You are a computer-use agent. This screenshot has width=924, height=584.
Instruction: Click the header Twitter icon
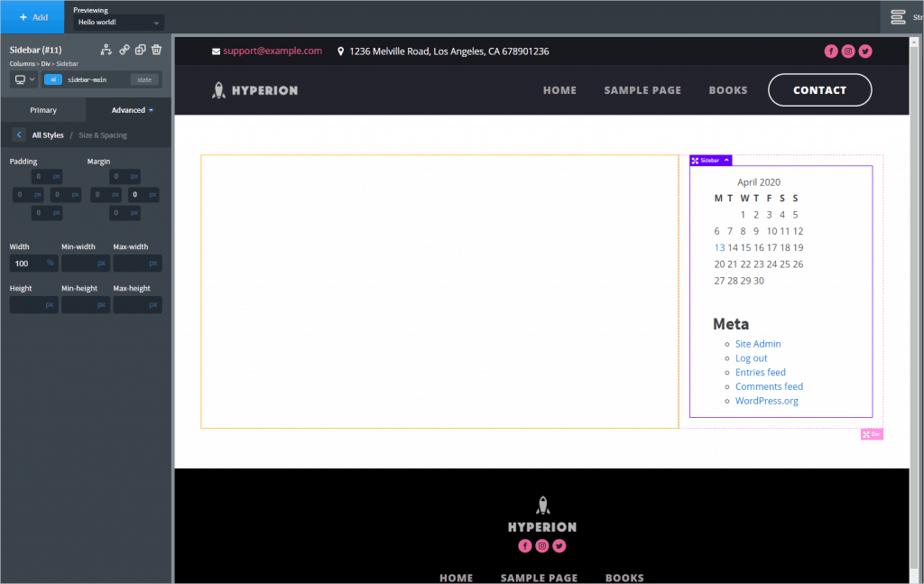pos(865,51)
